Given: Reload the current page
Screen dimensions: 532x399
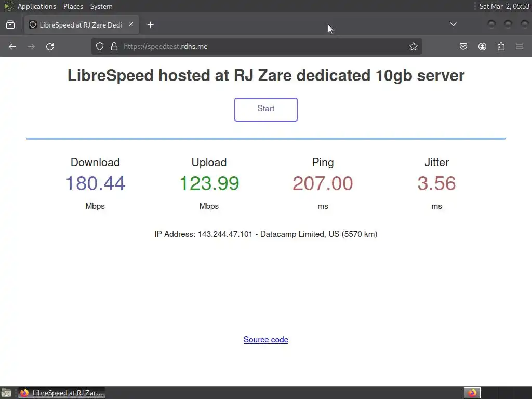Looking at the screenshot, I should pos(50,46).
